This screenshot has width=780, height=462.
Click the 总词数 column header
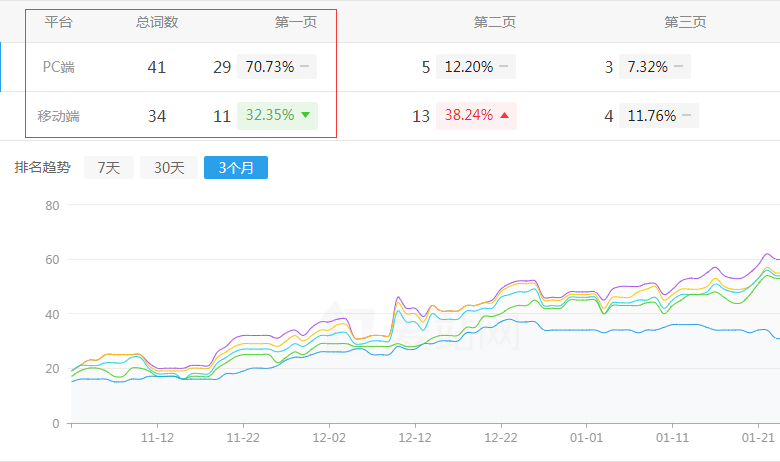point(157,22)
